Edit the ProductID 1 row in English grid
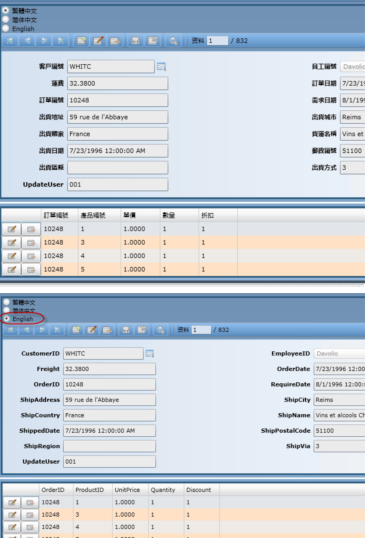Image resolution: width=365 pixels, height=538 pixels. (12, 503)
